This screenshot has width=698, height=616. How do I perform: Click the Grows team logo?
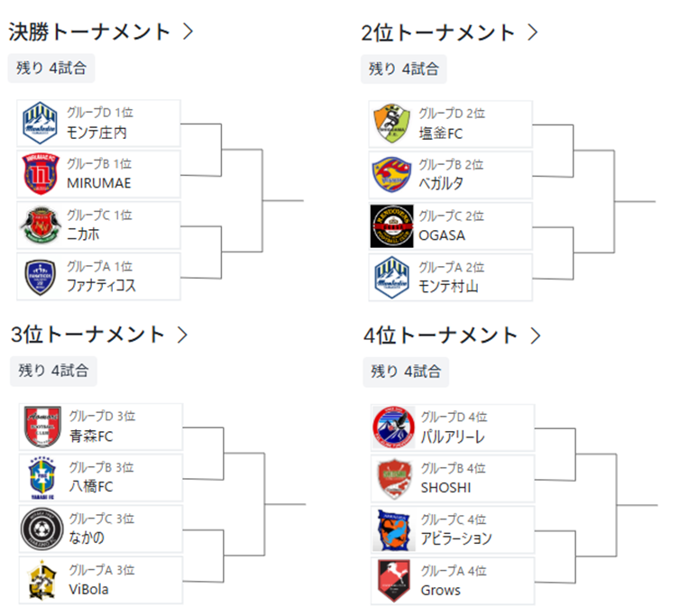[394, 581]
